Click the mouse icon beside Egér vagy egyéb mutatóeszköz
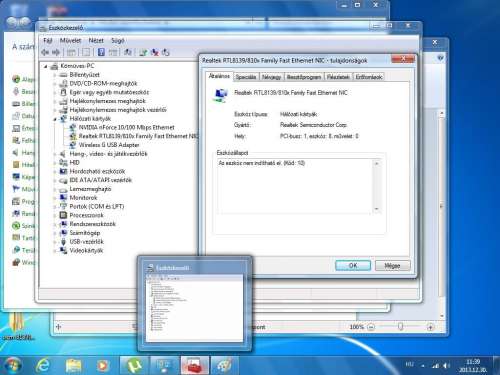The image size is (500, 375). pyautogui.click(x=63, y=92)
